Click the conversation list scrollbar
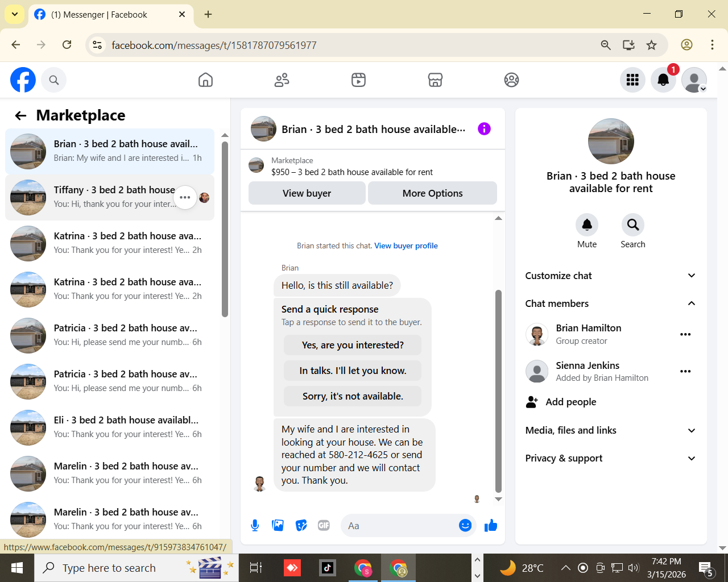 click(225, 229)
